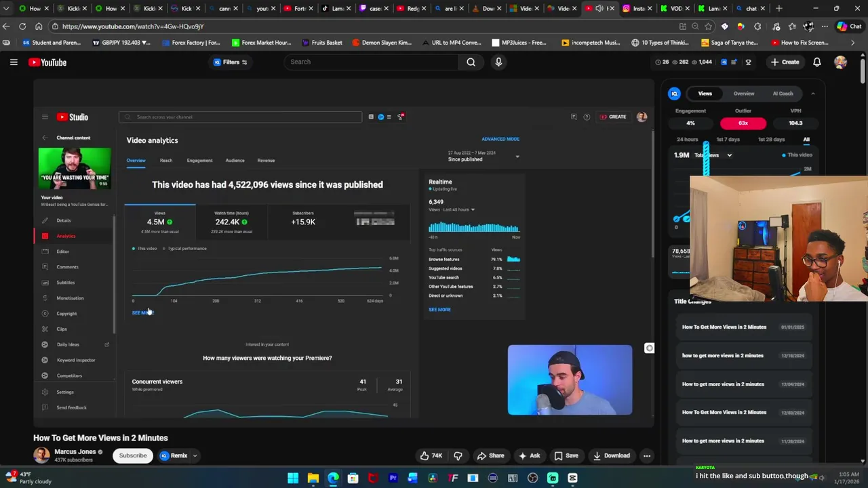Save the video to playlist

566,455
